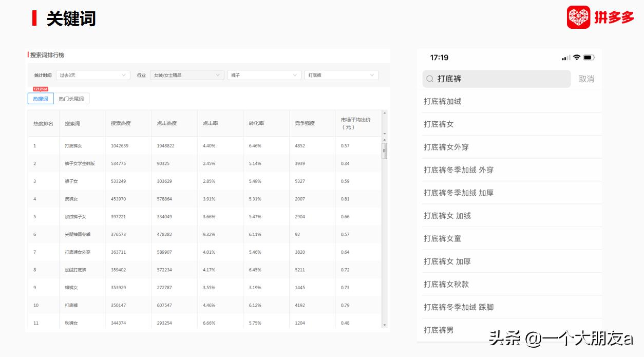Click the 转化率 column header
This screenshot has height=357, width=644.
point(257,123)
